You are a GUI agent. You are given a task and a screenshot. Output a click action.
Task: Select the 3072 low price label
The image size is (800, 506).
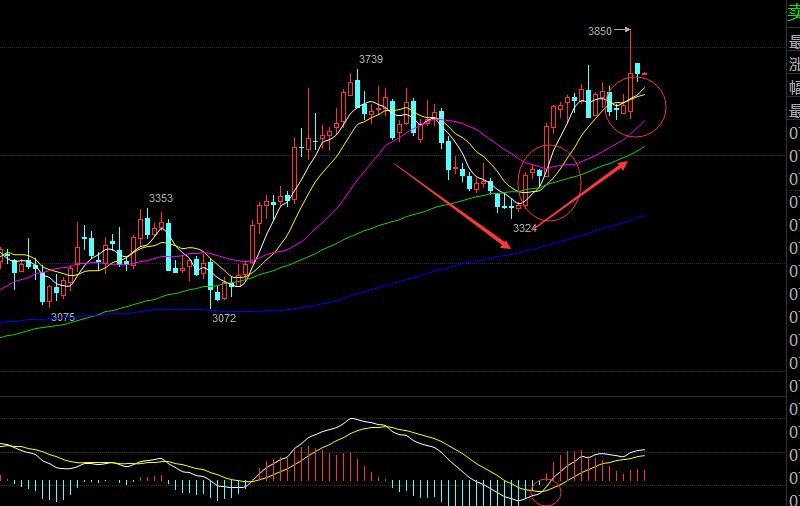[224, 318]
